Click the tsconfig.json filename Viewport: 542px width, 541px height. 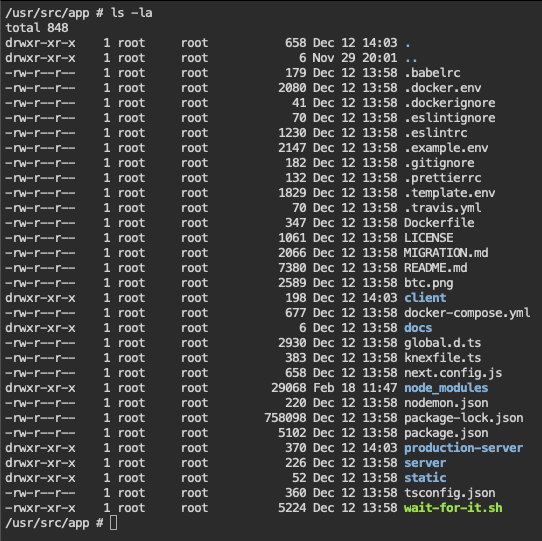click(x=450, y=493)
